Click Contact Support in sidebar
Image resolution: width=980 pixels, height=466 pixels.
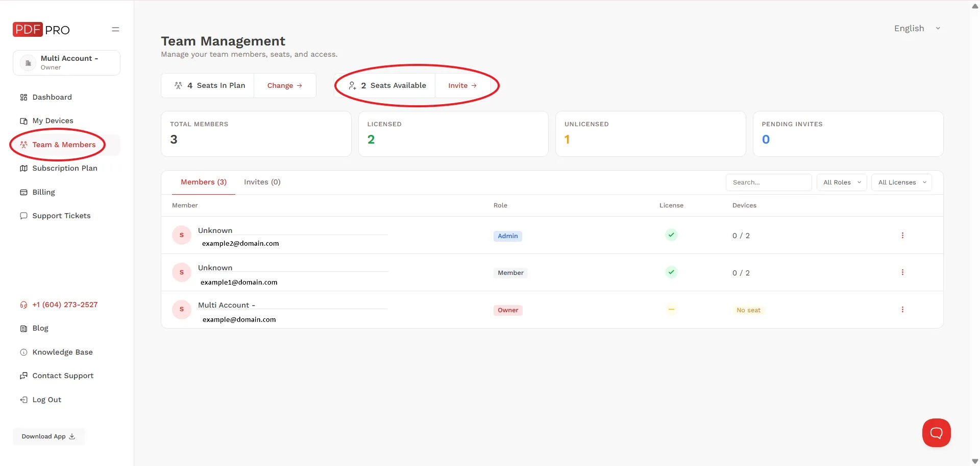click(x=57, y=376)
